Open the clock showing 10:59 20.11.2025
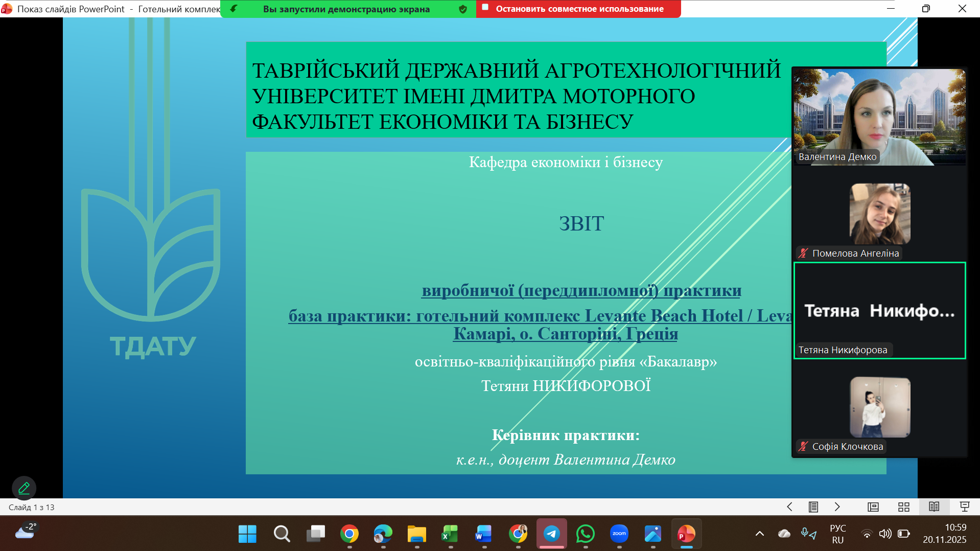The height and width of the screenshot is (551, 980). click(945, 534)
